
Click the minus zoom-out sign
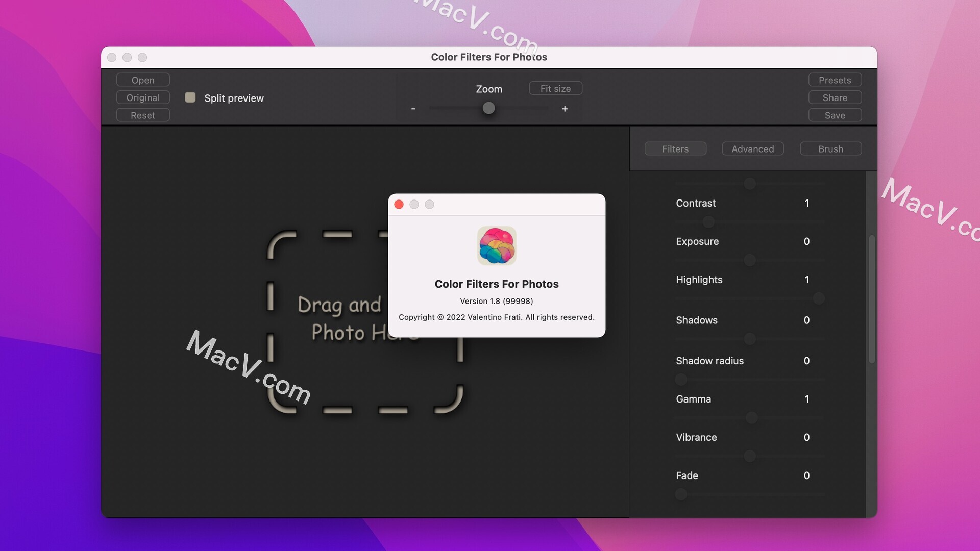(413, 109)
